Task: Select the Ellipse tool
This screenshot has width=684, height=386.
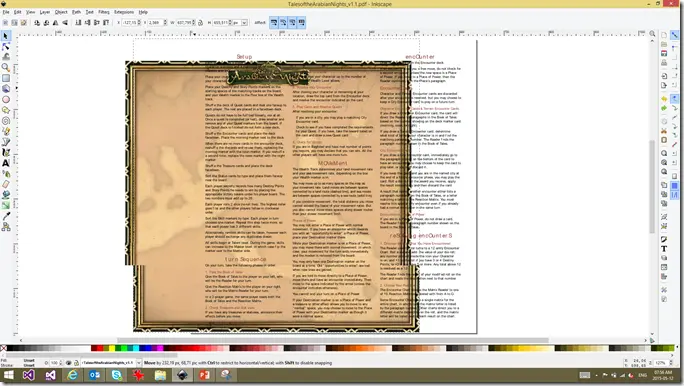Action: [x=6, y=99]
